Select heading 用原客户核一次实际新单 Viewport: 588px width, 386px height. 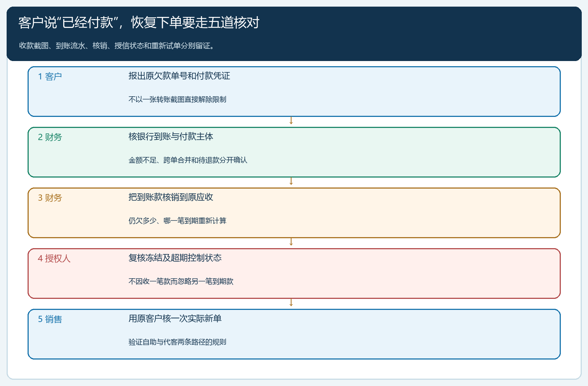point(175,318)
